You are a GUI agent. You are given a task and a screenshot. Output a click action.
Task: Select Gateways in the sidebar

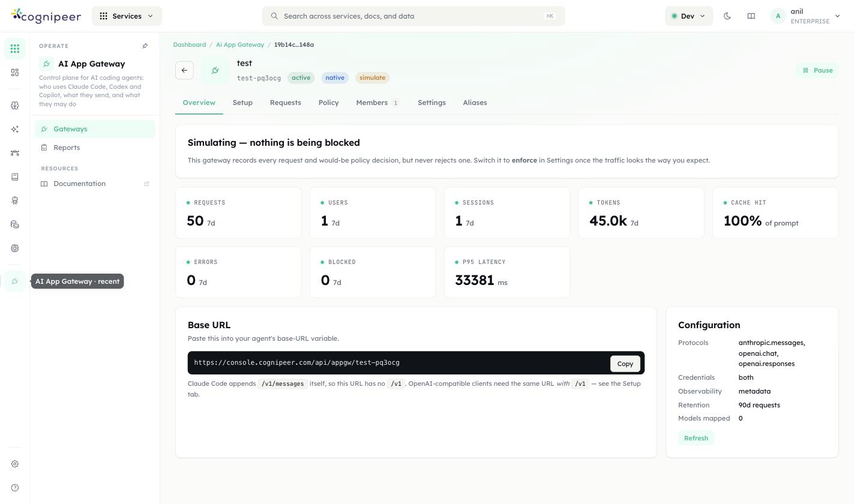tap(95, 129)
